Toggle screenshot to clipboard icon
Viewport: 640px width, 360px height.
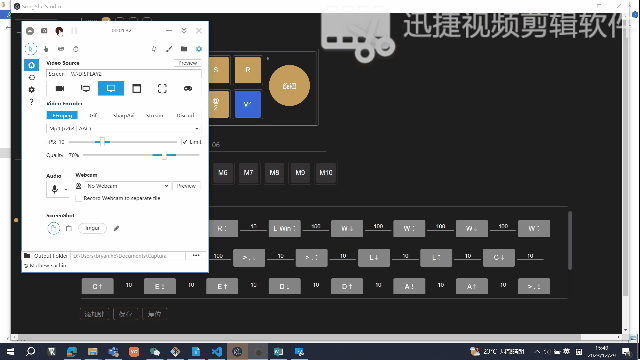point(69,229)
